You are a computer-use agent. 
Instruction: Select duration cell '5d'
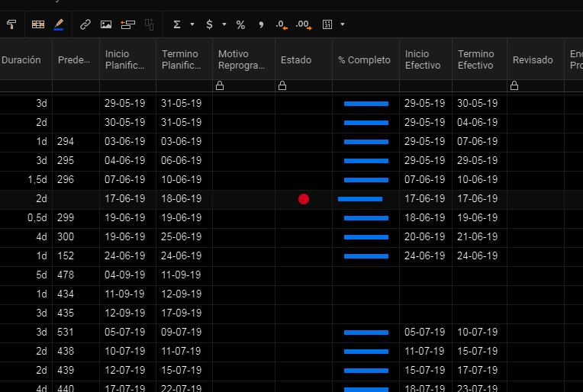click(x=26, y=275)
